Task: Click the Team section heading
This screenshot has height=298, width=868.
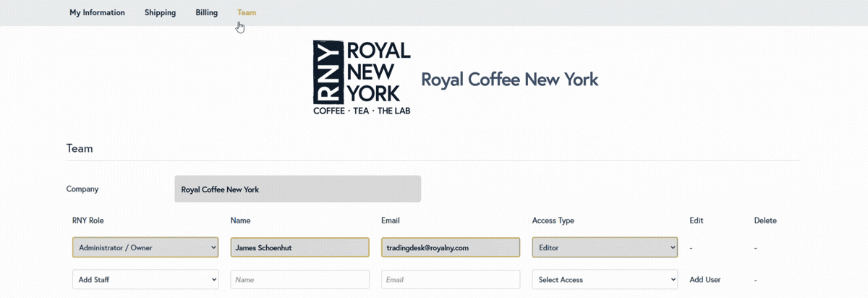Action: [80, 148]
